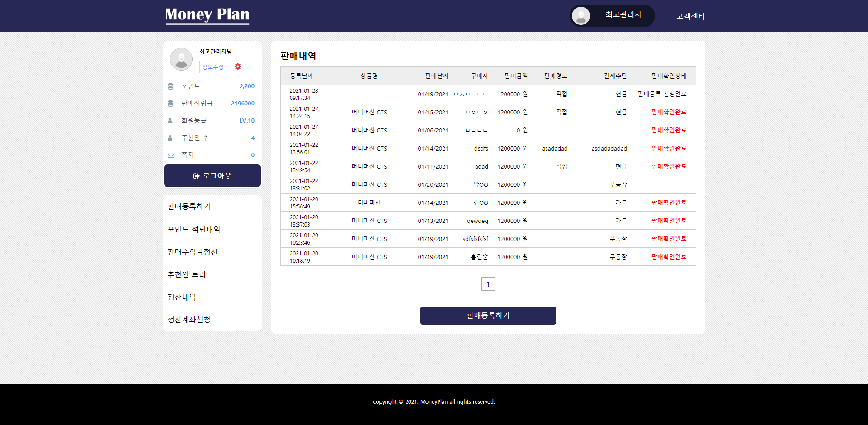This screenshot has width=868, height=425.
Task: Click the 쪽지 envelope icon
Action: coord(171,155)
